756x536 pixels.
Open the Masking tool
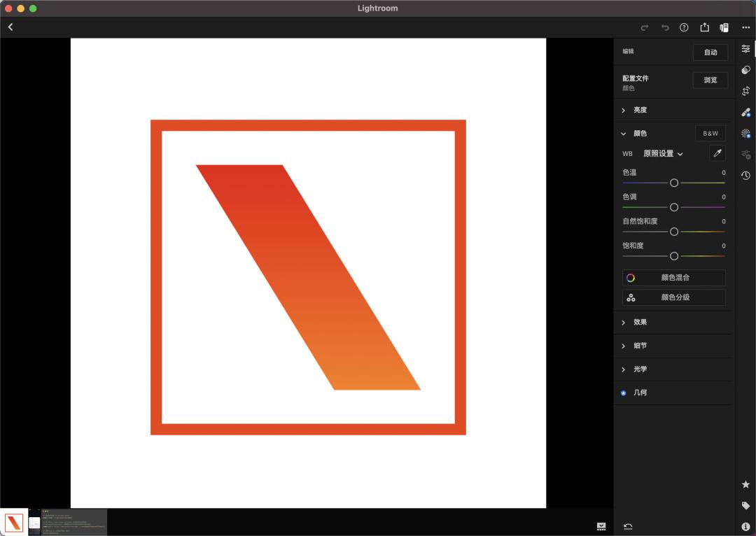click(745, 133)
